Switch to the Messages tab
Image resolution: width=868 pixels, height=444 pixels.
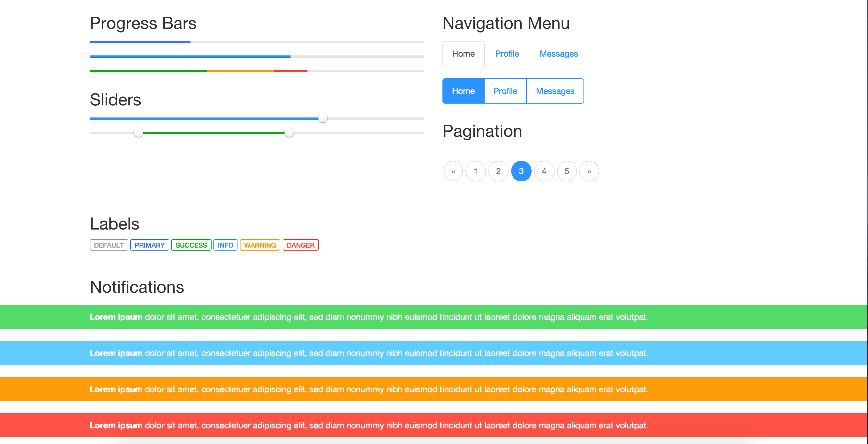tap(558, 54)
